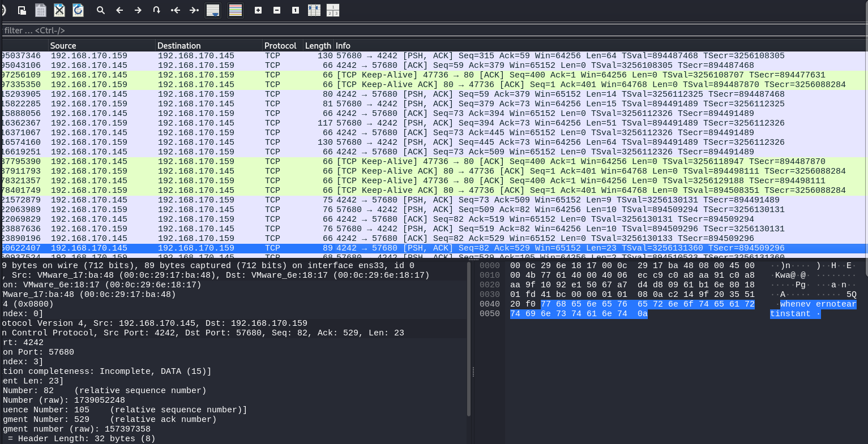Viewport: 868px width, 444px height.
Task: Go back in packet history
Action: click(119, 10)
